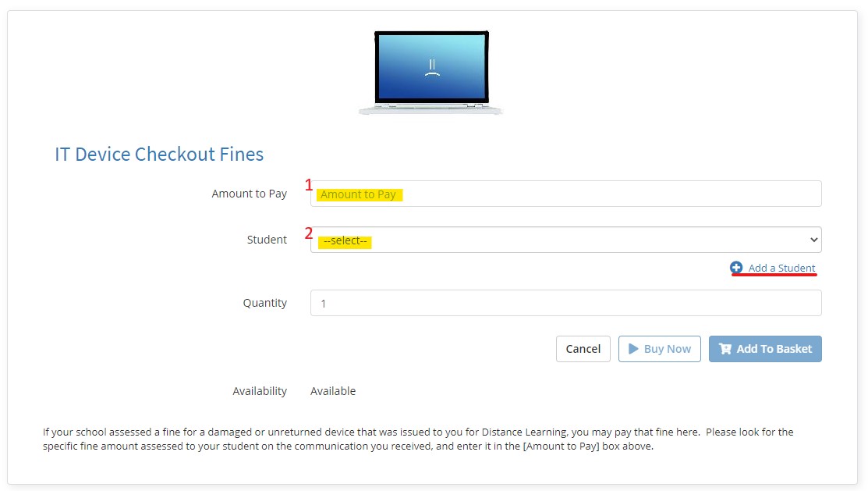Click the Add a Student link
Screen dimensions: 868x491
tap(781, 269)
